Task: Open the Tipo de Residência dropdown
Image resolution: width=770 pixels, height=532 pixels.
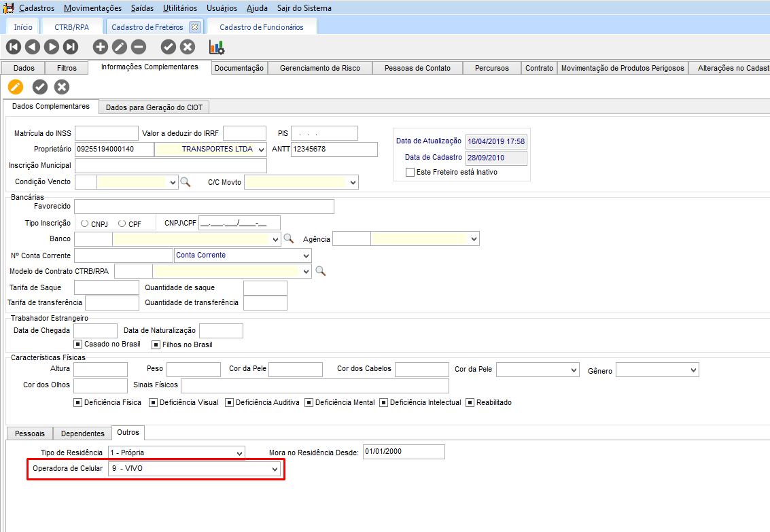Action: click(239, 453)
